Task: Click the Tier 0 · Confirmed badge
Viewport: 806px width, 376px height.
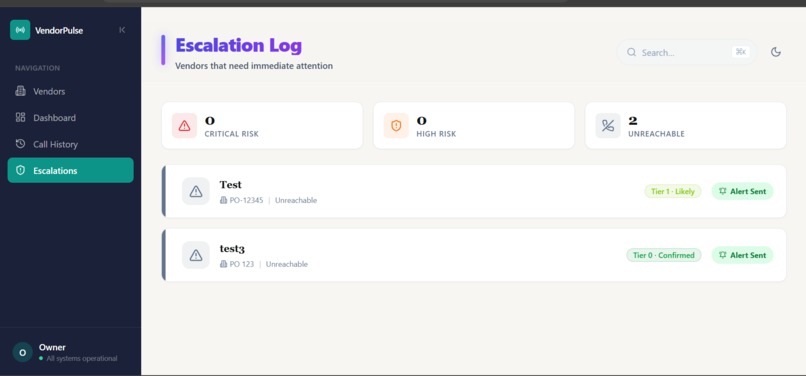Action: pyautogui.click(x=664, y=255)
